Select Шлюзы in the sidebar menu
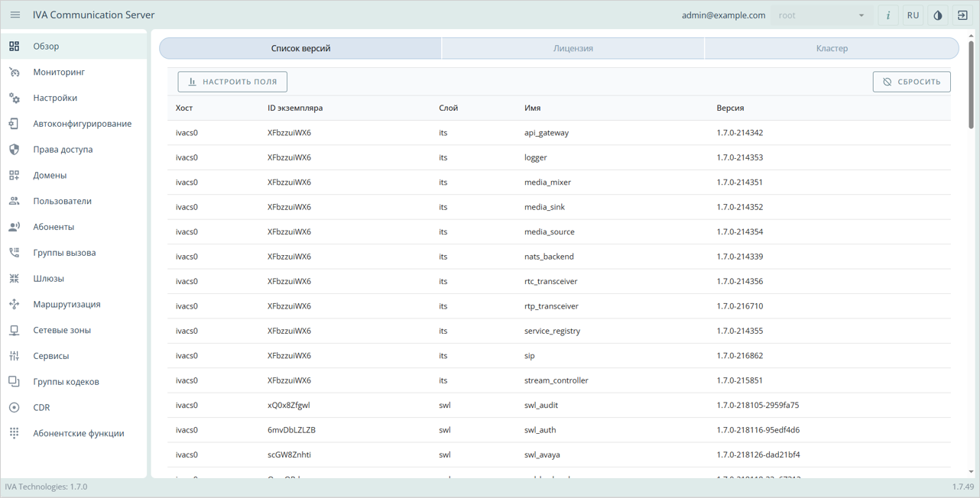 click(49, 279)
